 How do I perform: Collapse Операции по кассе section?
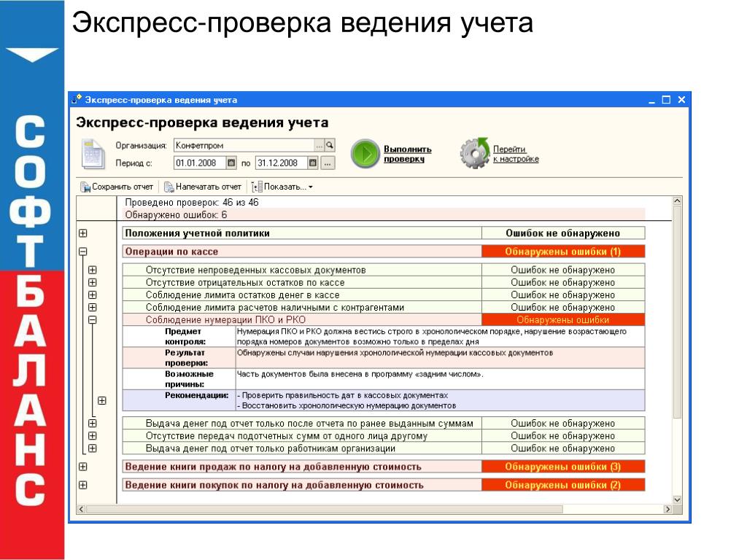coord(83,252)
